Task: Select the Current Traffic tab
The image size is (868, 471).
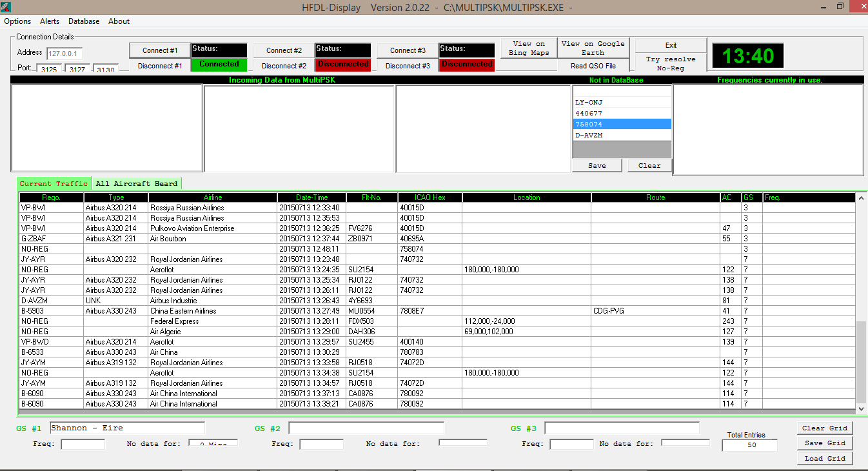Action: (54, 183)
